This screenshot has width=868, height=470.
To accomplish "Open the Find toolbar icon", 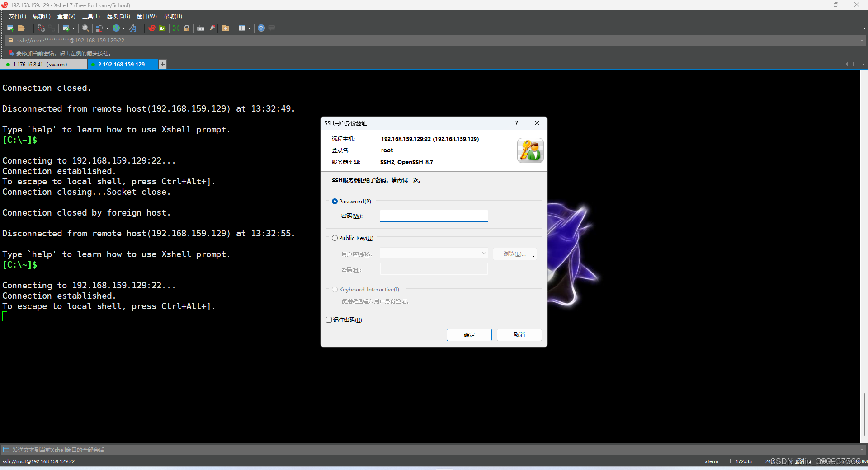I will pos(85,28).
